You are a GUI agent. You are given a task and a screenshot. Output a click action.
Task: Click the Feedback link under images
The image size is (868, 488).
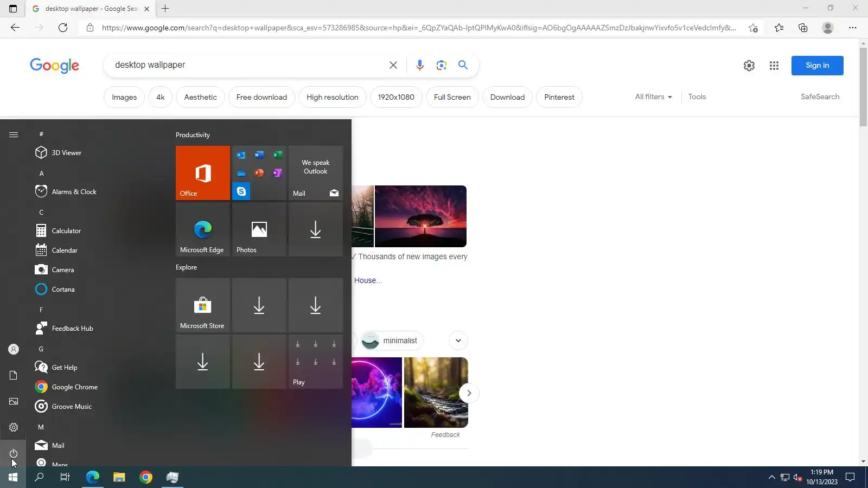point(445,435)
